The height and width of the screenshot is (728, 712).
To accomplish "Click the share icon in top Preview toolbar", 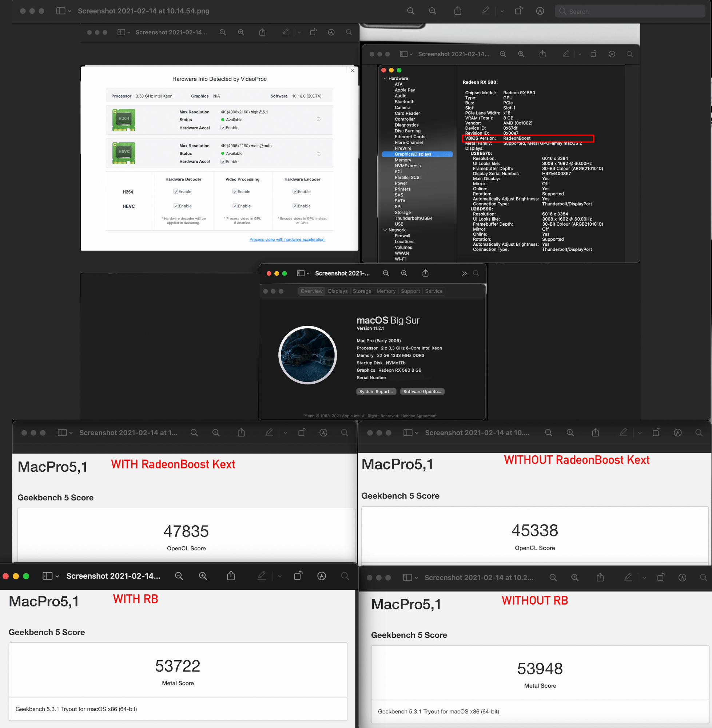I will coord(458,11).
